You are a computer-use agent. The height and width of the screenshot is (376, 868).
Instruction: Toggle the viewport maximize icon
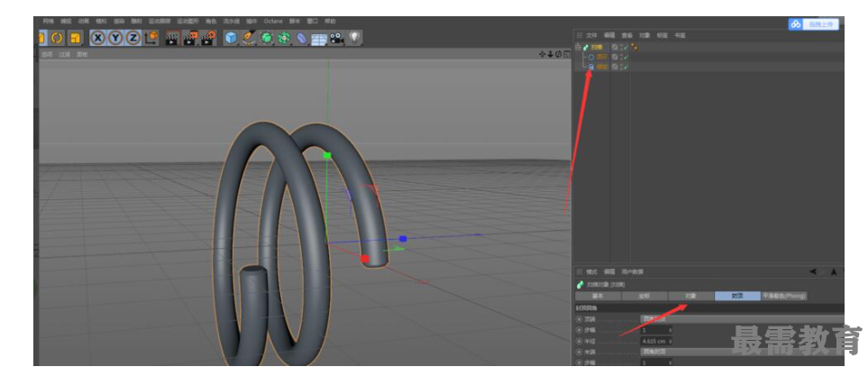coord(566,54)
